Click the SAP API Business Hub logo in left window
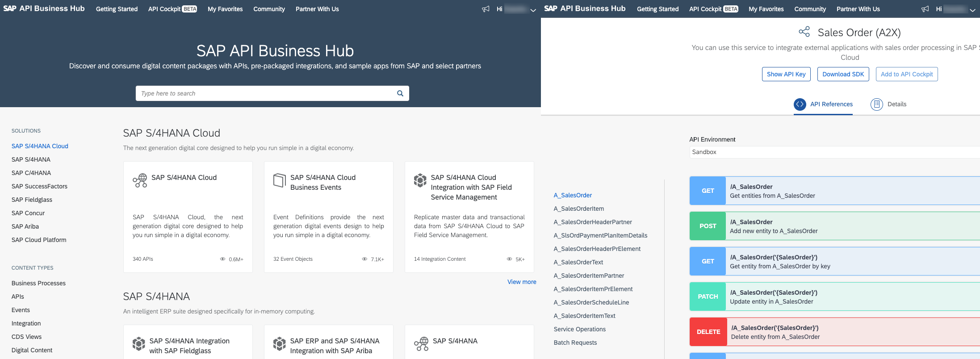980x359 pixels. (44, 8)
